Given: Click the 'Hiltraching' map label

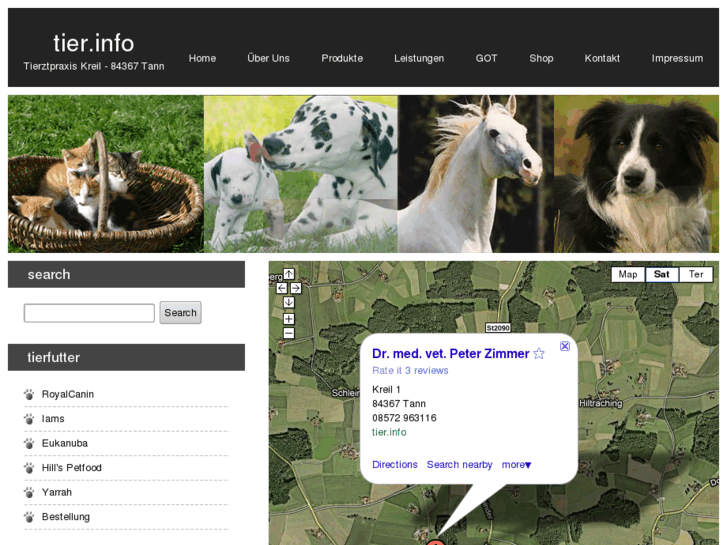Looking at the screenshot, I should [600, 403].
